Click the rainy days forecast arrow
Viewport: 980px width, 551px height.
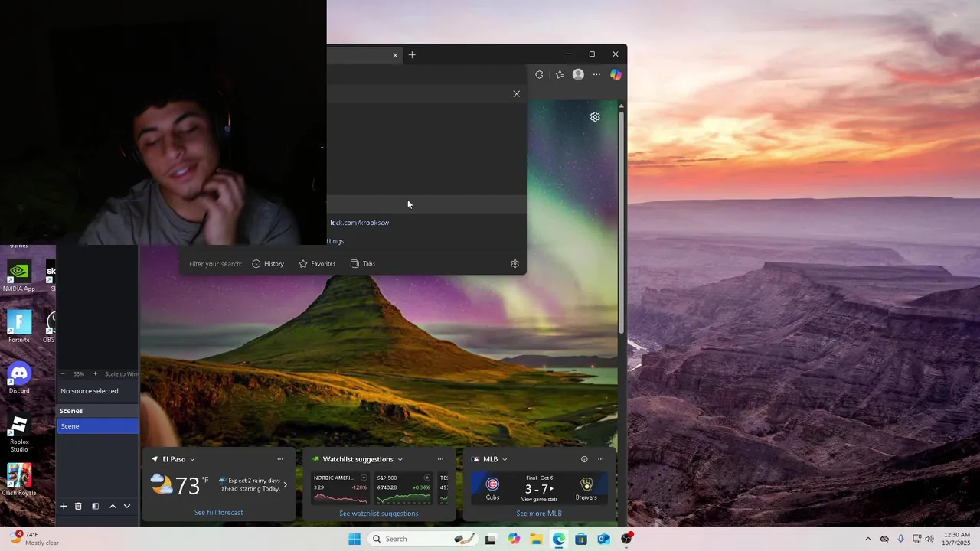[286, 484]
